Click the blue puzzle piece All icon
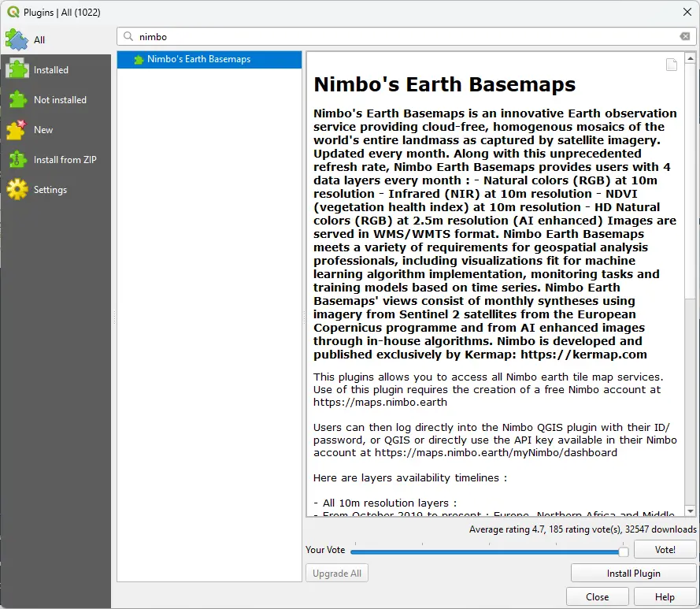This screenshot has height=609, width=700. 17,39
